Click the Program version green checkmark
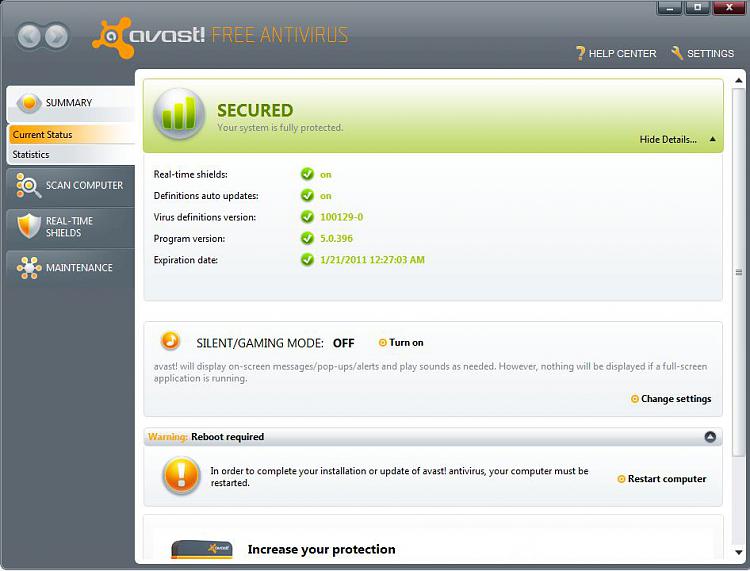This screenshot has height=571, width=750. 307,238
